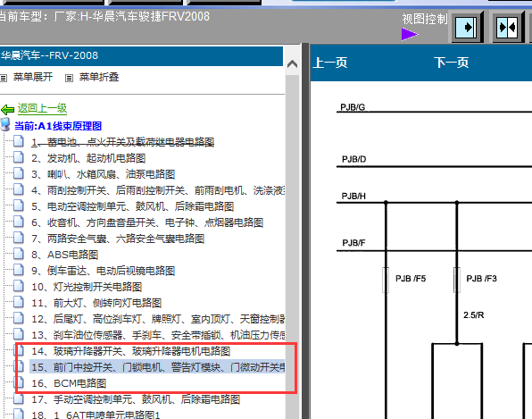
Task: Click document icon beside 1、蓄电池
Action: pyautogui.click(x=19, y=141)
